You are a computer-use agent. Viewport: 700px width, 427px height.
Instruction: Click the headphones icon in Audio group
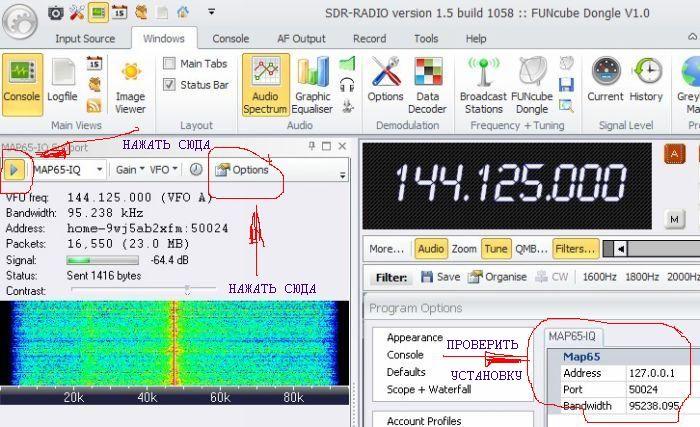click(x=347, y=84)
